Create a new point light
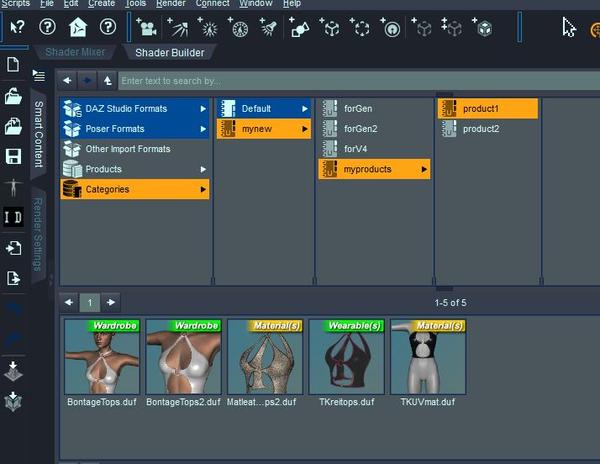 coord(208,27)
